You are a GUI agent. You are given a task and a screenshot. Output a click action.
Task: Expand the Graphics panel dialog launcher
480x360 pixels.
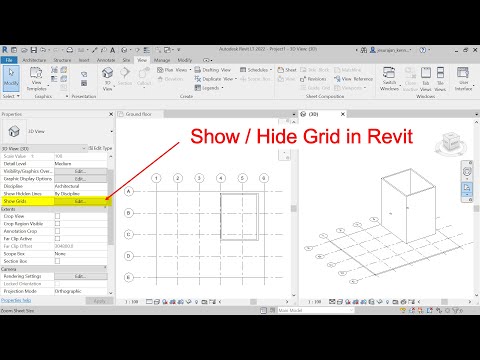point(67,96)
